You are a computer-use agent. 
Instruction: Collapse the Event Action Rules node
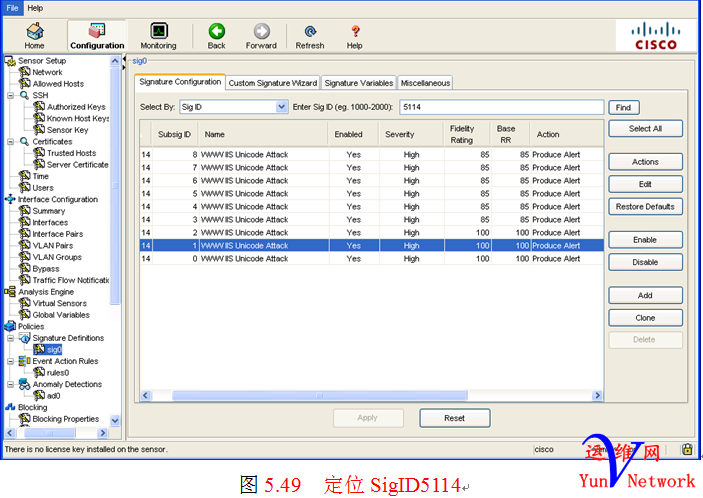pyautogui.click(x=11, y=361)
